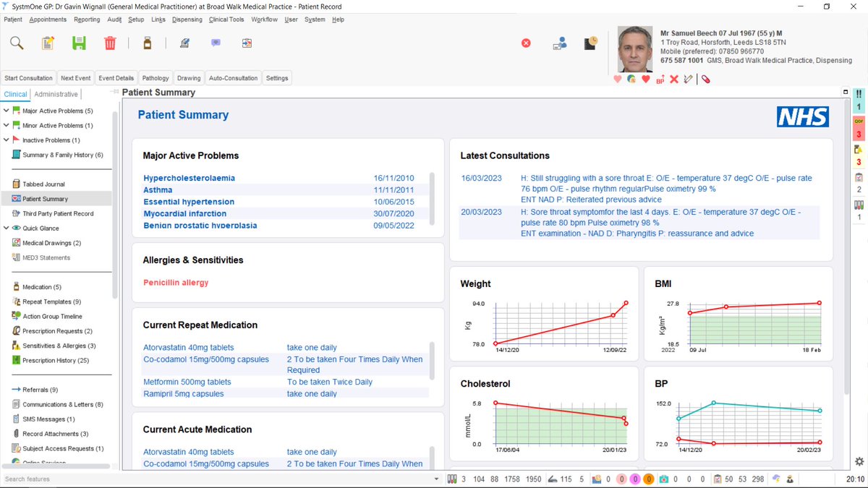The image size is (868, 488).
Task: Open the Reporting menu
Action: point(87,20)
